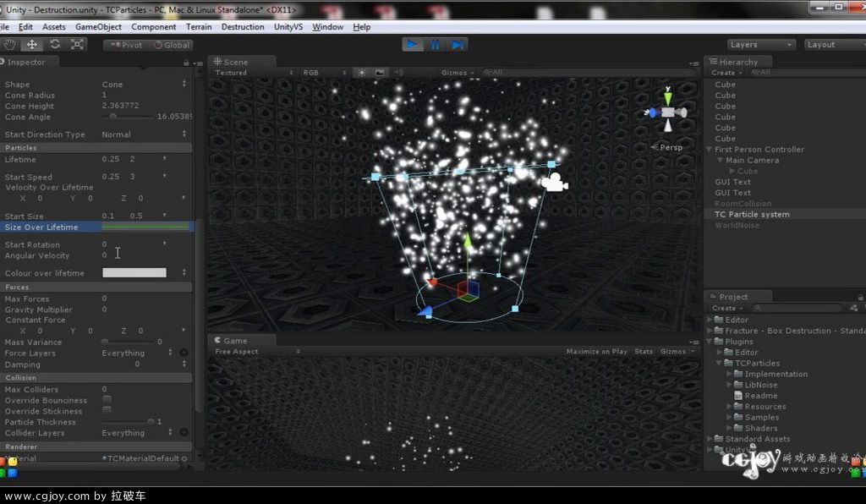Open the RGB render mode dropdown
This screenshot has height=504, width=866.
click(325, 73)
